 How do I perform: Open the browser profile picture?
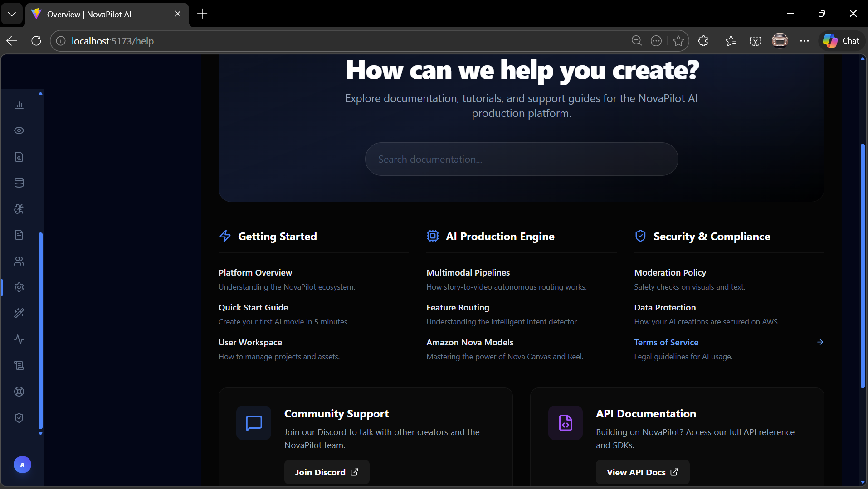tap(780, 41)
